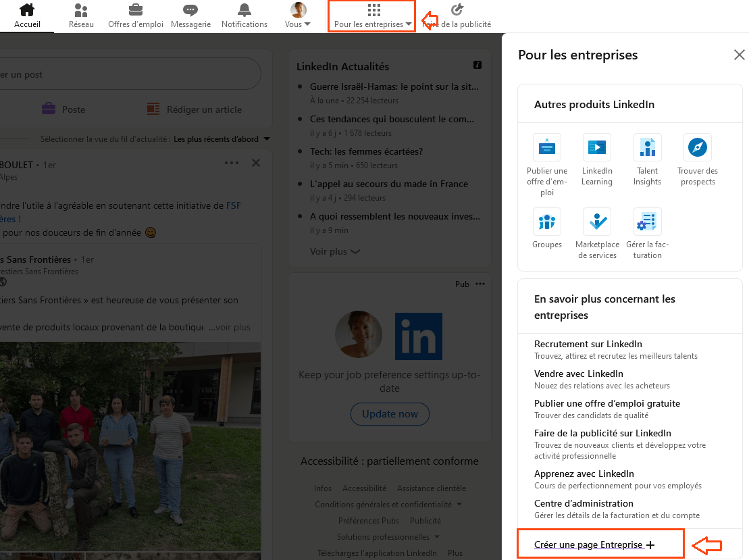Click the Poste briefcase button
749x560 pixels.
(x=63, y=109)
